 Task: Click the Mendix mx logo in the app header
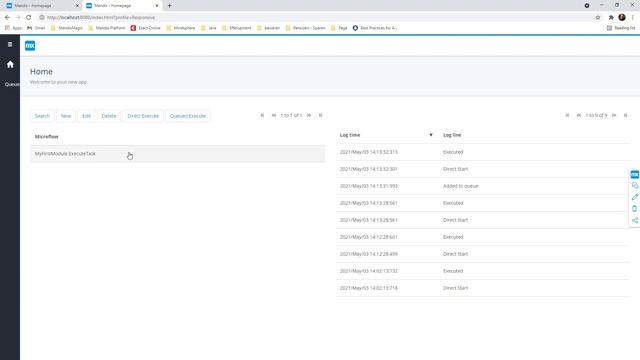[30, 46]
